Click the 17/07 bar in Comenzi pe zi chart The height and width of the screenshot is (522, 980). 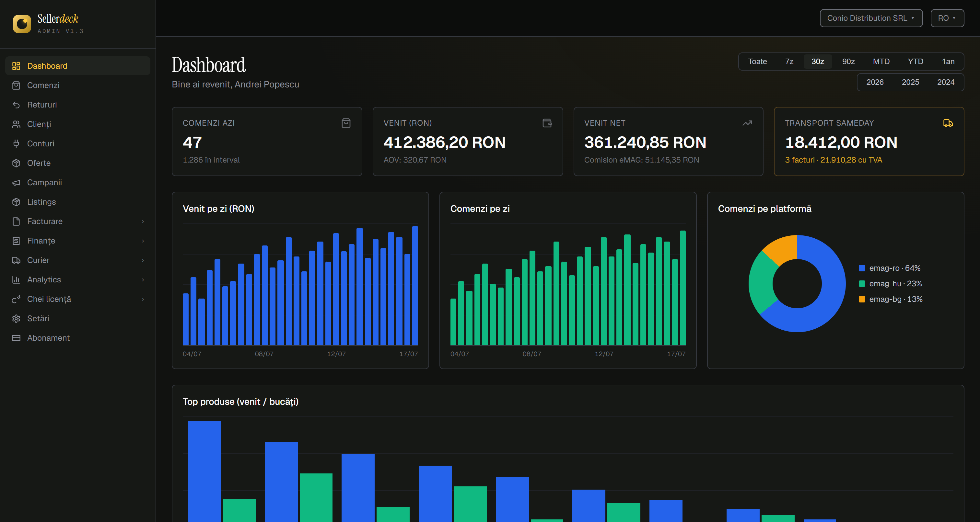[x=683, y=288]
